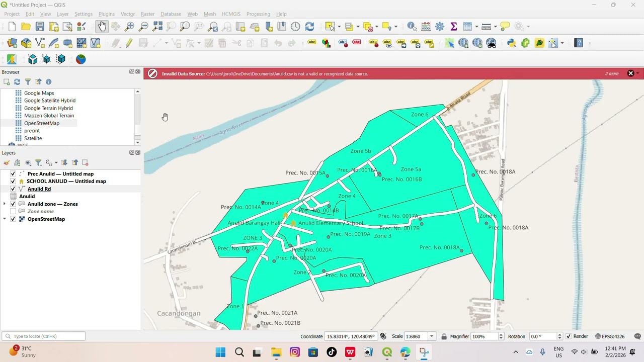This screenshot has height=362, width=644.
Task: Open the Plugins menu
Action: (106, 14)
